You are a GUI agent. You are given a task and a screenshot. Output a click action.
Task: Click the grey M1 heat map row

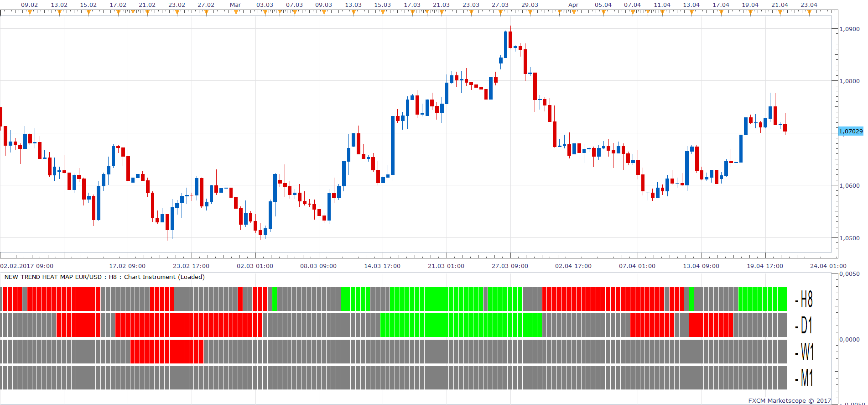point(394,378)
